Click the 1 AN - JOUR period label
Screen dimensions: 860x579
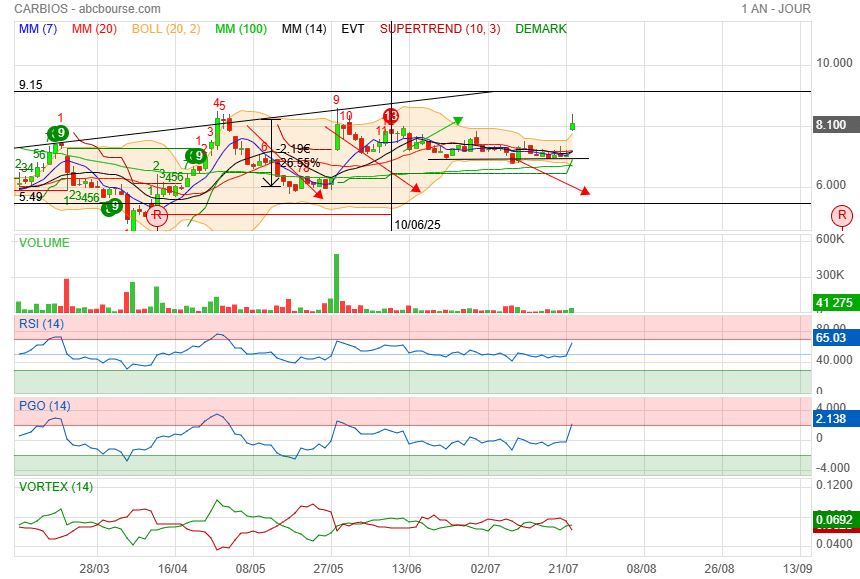(776, 9)
